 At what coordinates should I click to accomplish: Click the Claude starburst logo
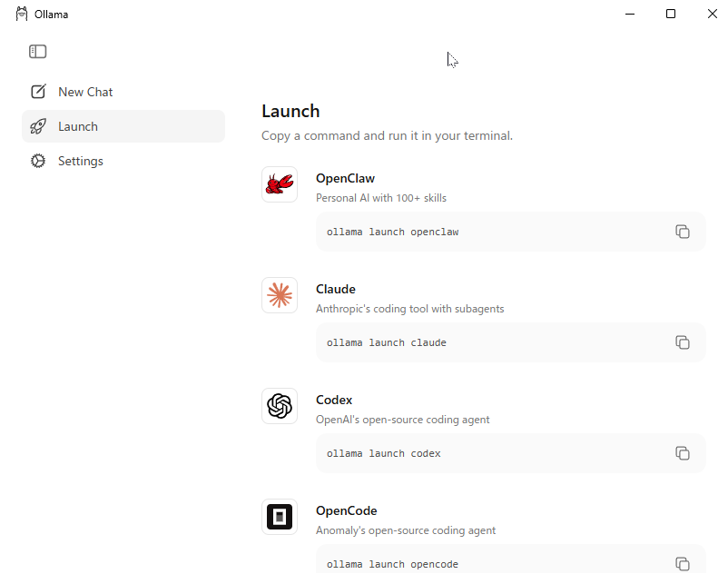(x=280, y=295)
